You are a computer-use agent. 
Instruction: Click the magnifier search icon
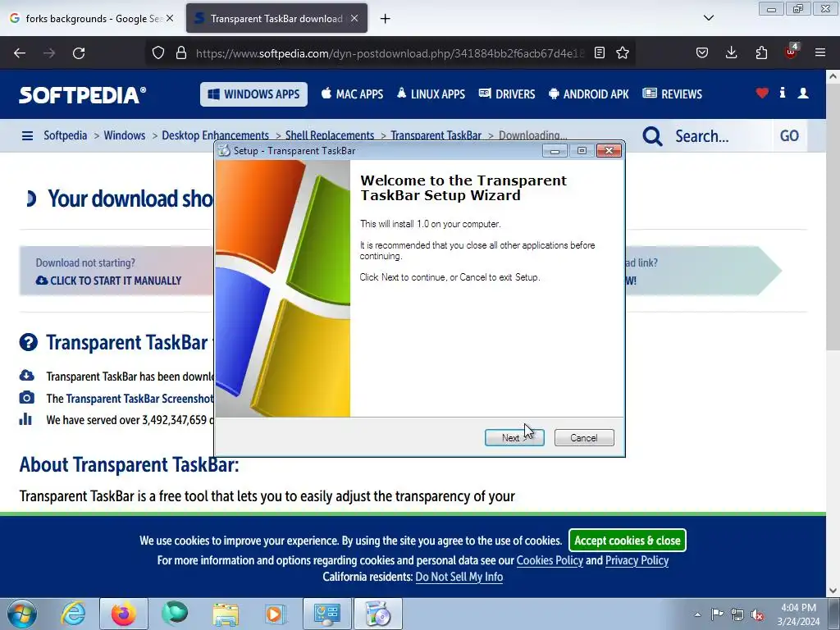(652, 136)
